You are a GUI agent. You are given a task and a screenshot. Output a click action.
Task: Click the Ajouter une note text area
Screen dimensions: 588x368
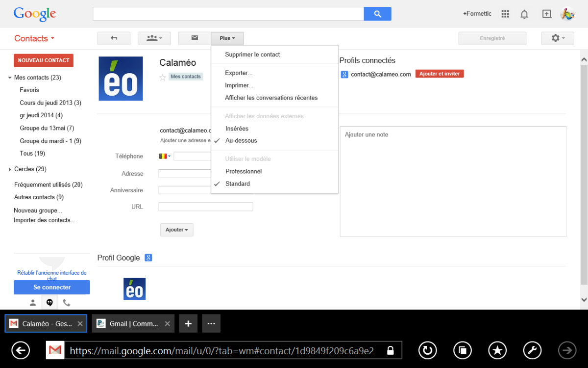(453, 182)
